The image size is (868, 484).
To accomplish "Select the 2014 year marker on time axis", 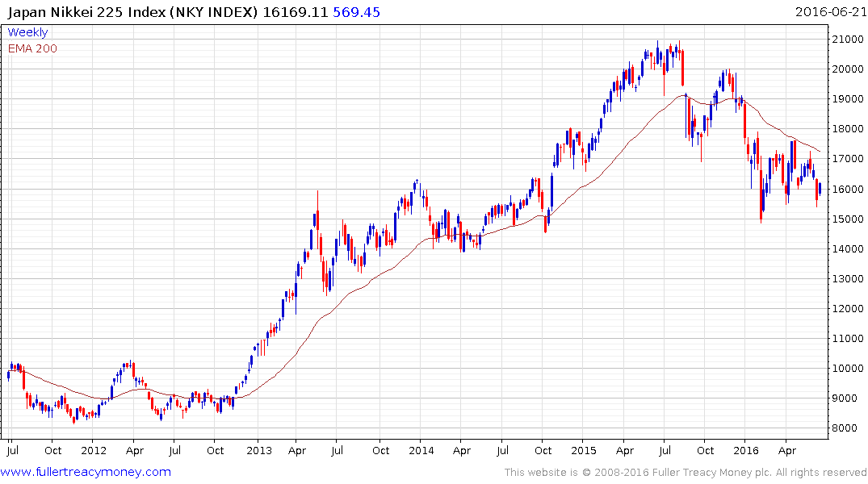I will (x=421, y=450).
